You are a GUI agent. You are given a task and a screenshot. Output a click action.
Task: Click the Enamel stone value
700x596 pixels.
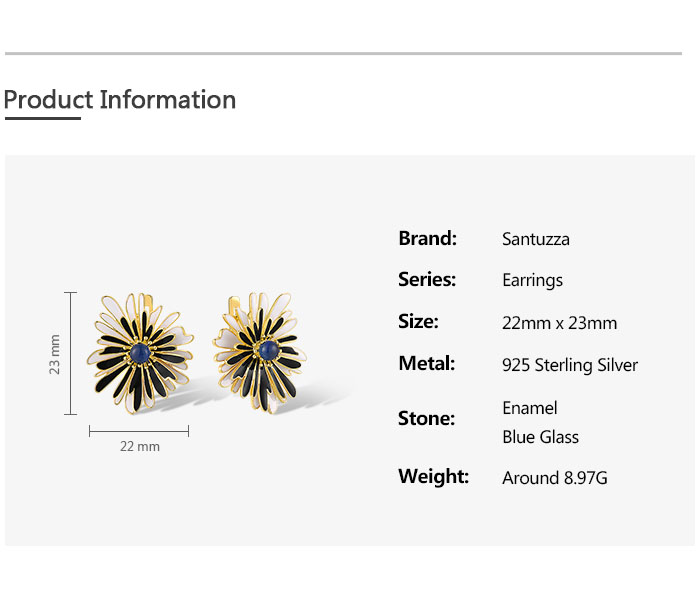(529, 408)
